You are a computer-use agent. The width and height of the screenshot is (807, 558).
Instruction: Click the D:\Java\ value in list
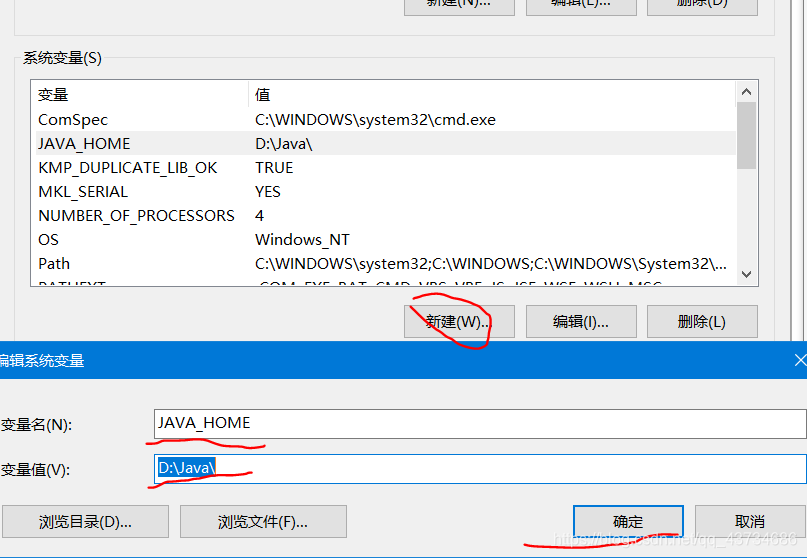(x=284, y=144)
